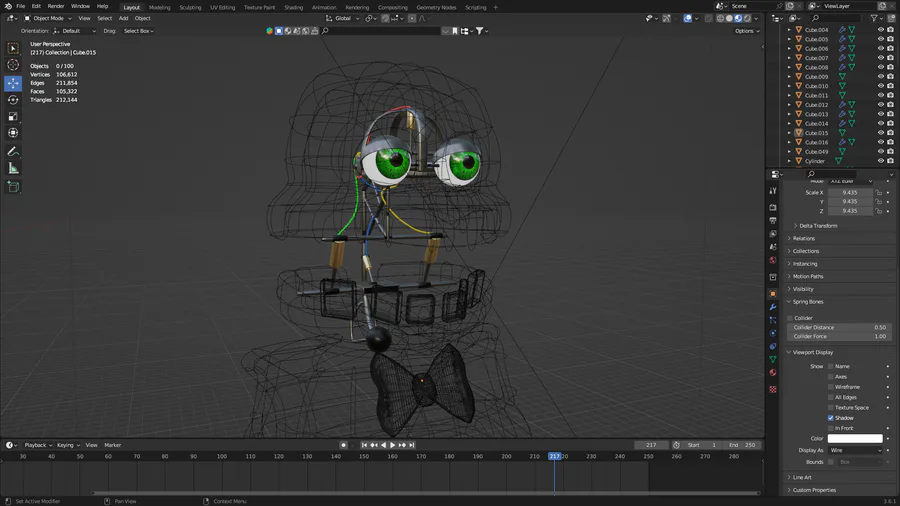Open the object Color swatch
The width and height of the screenshot is (900, 506).
click(855, 439)
